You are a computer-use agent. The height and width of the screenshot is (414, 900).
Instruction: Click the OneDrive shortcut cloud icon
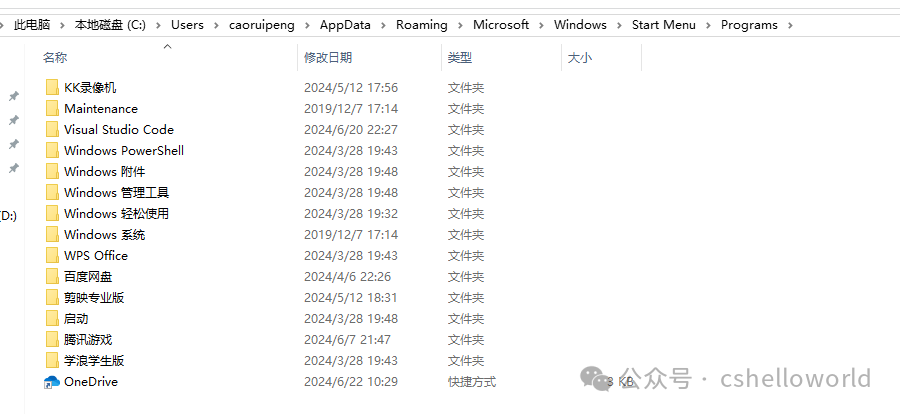[52, 382]
